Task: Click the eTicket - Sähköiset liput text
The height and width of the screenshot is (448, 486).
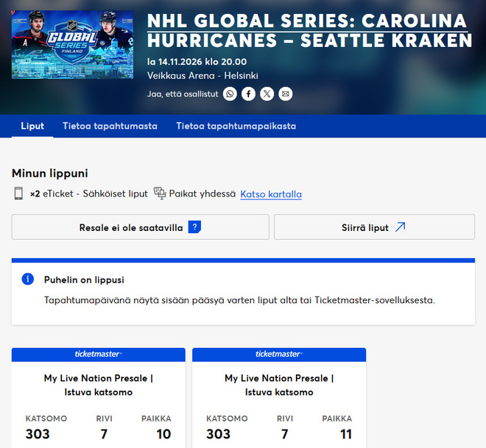Action: [x=96, y=193]
